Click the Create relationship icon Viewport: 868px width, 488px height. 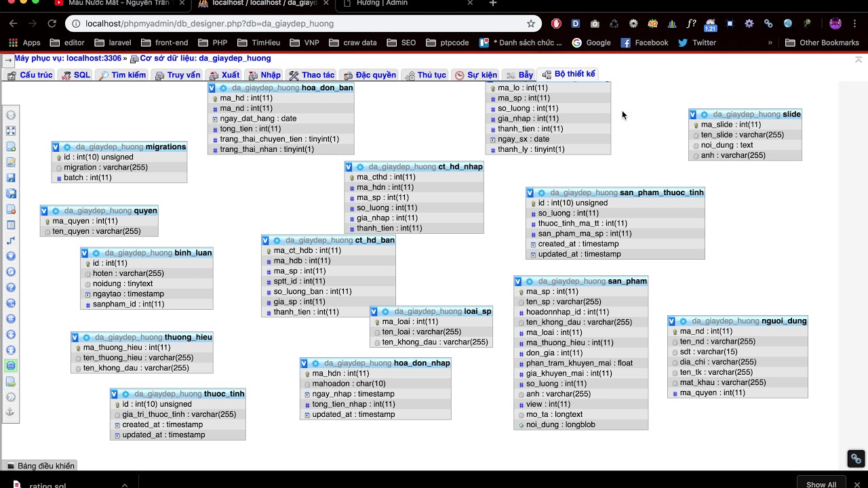[11, 240]
